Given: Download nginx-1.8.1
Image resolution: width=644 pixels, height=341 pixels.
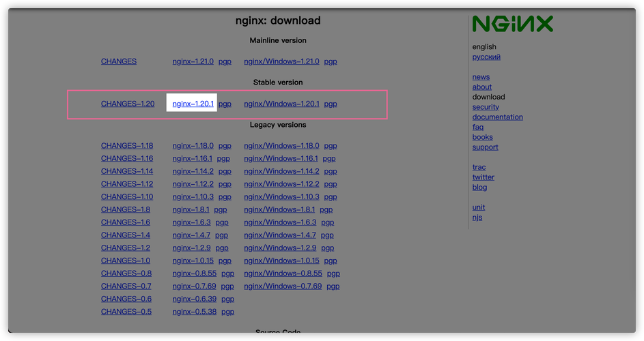Looking at the screenshot, I should pyautogui.click(x=191, y=209).
